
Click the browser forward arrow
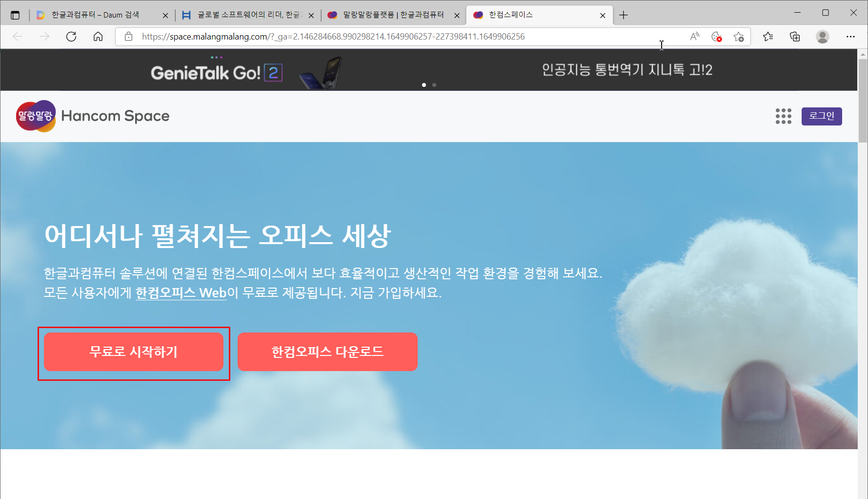pyautogui.click(x=44, y=37)
